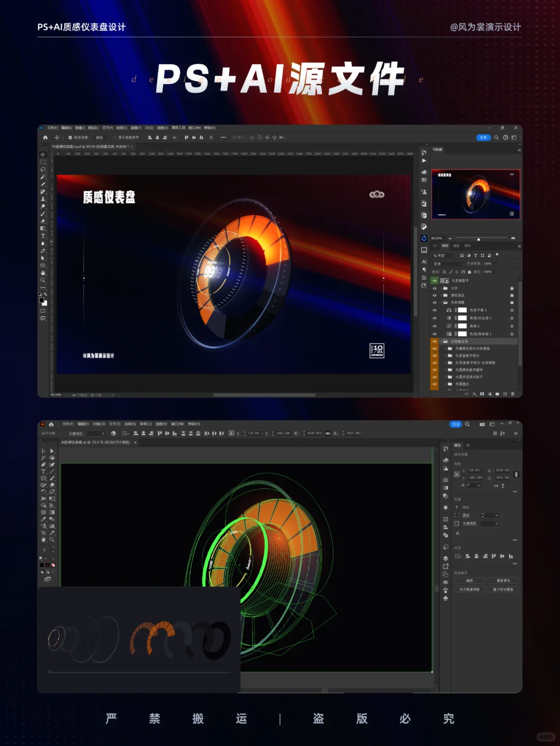Open Photoshop's 文件(F) menu
Viewport: 560px width, 746px height.
(x=52, y=128)
